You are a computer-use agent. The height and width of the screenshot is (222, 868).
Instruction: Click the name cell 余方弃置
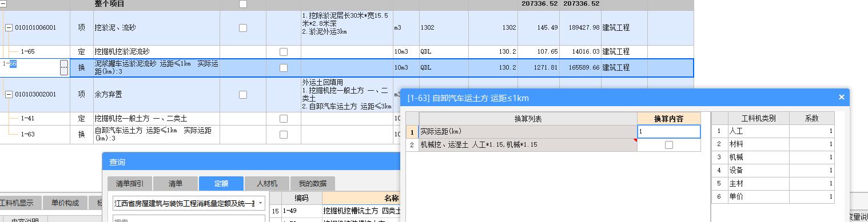tap(156, 95)
